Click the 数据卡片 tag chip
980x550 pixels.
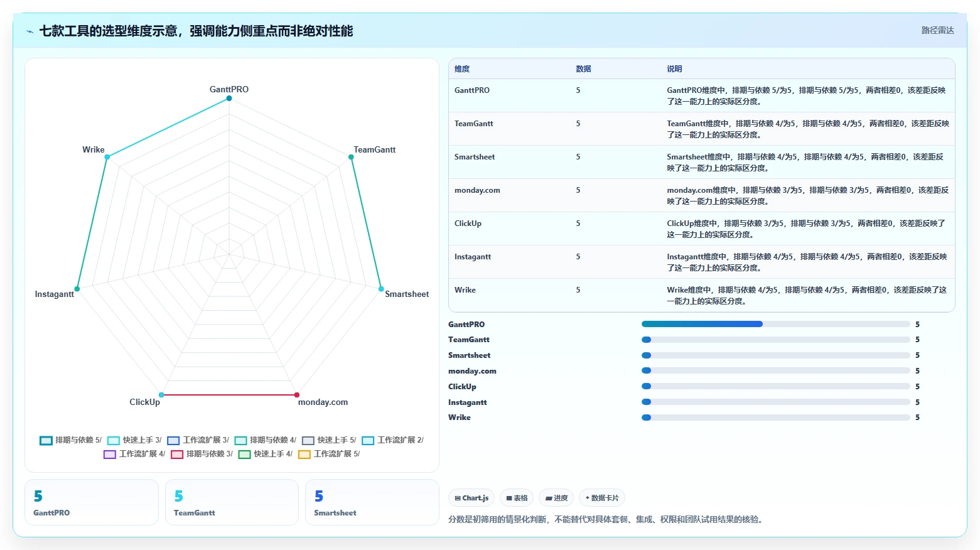pyautogui.click(x=602, y=498)
